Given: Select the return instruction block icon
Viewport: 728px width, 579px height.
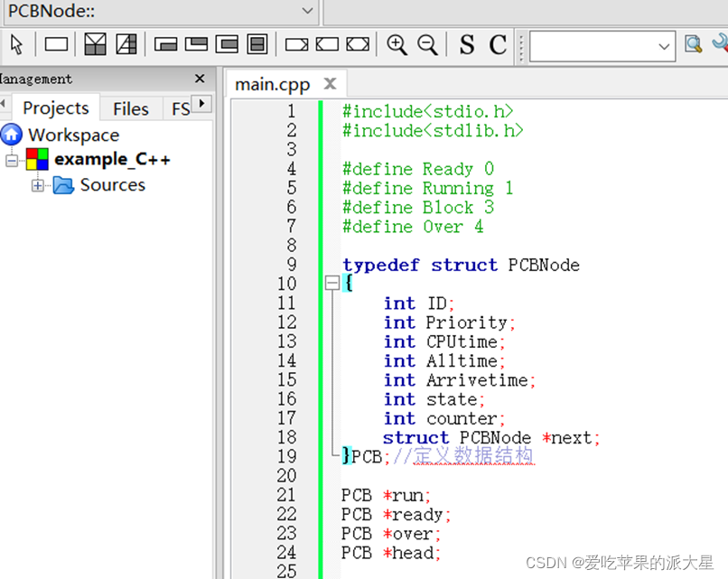Looking at the screenshot, I should click(296, 45).
